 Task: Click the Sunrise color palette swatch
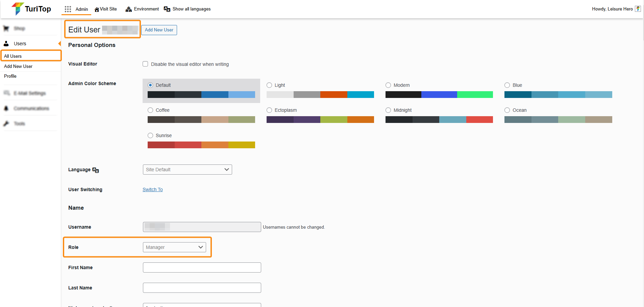click(201, 145)
